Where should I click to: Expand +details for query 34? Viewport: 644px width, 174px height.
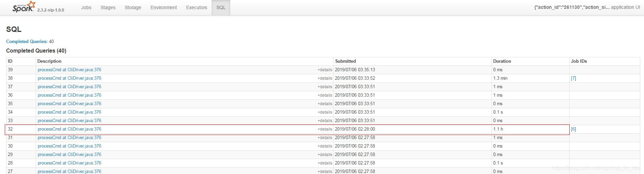[x=325, y=112]
